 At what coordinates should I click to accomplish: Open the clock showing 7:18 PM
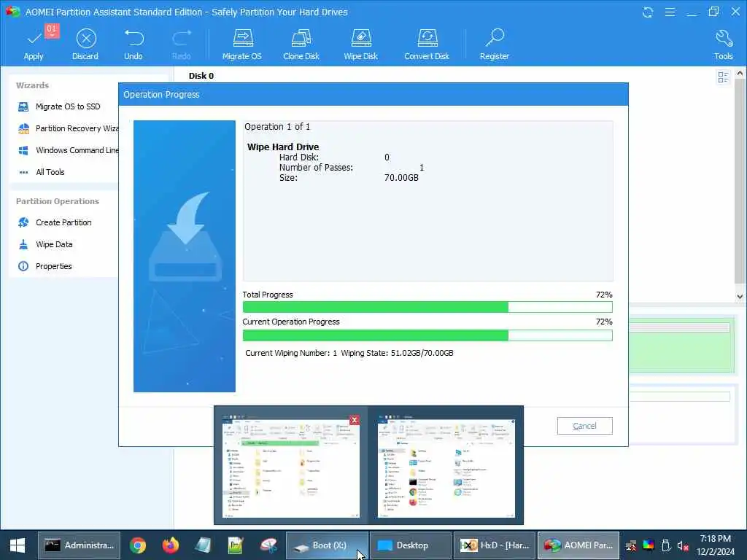[715, 545]
